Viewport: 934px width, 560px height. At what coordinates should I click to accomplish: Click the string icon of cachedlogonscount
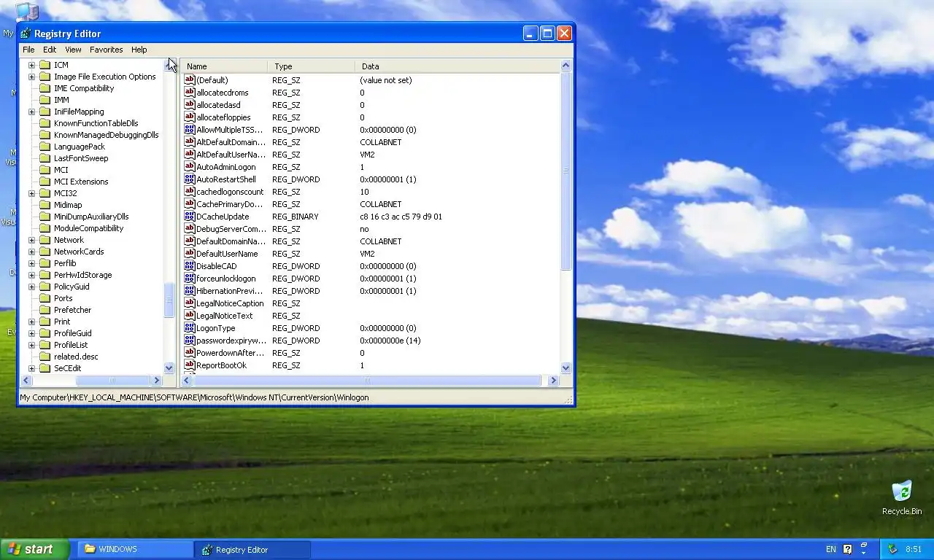[x=190, y=192]
